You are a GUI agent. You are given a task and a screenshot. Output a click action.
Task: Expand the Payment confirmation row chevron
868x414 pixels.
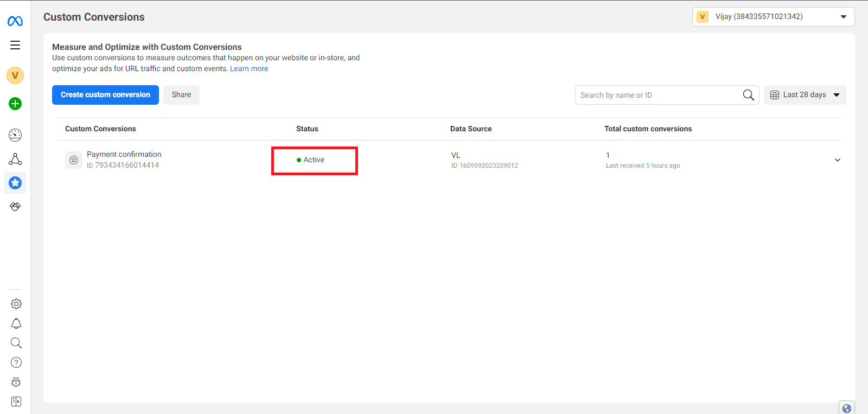pos(837,160)
